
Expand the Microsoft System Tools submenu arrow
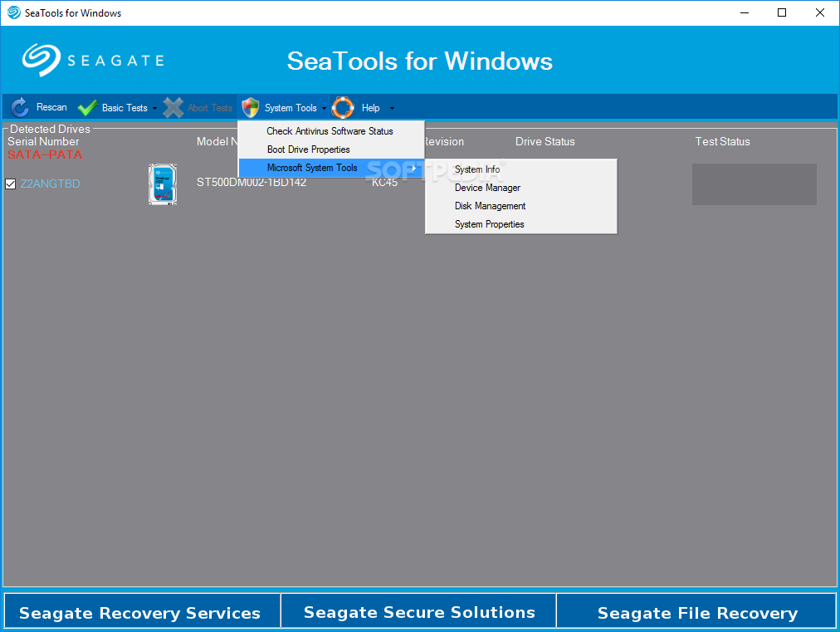coord(414,168)
